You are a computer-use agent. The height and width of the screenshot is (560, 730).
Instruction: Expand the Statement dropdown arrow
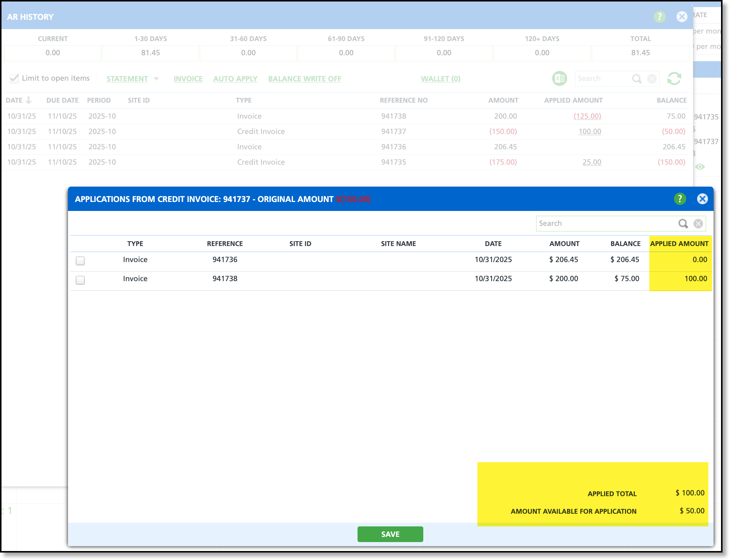(x=157, y=79)
